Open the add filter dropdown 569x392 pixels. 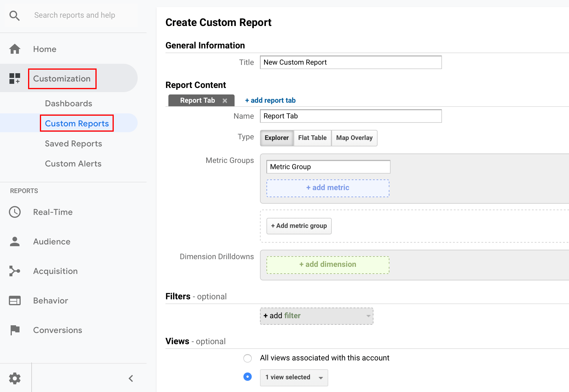316,316
